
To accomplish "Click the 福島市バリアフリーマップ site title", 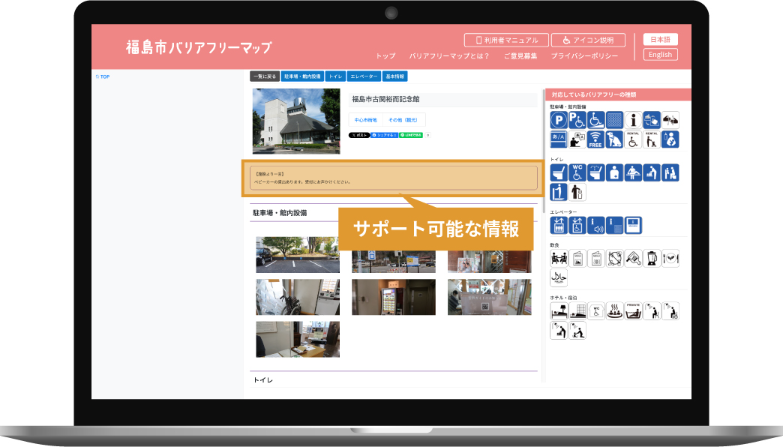I will point(199,47).
